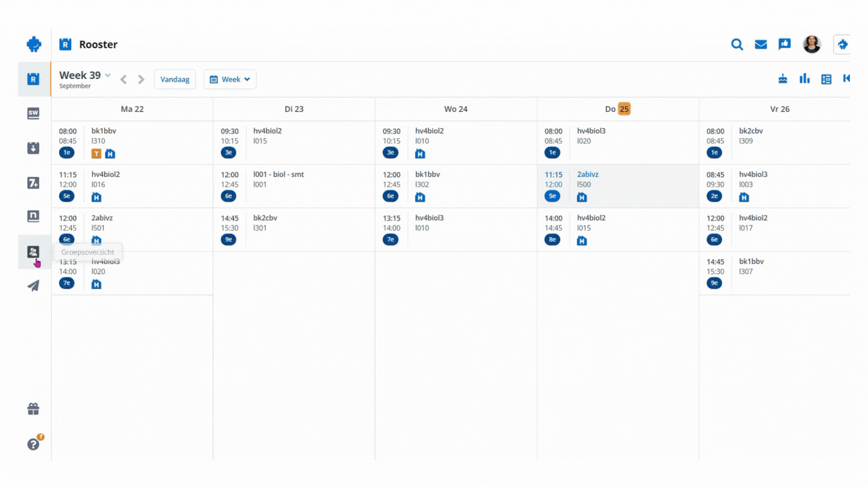Click the bar chart icon in toolbar

point(804,79)
